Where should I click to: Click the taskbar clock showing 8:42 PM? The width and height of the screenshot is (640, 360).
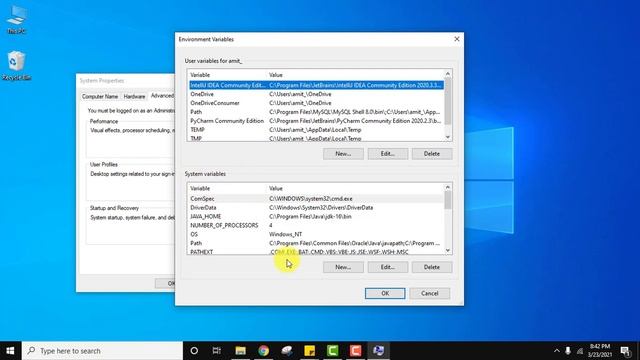pos(600,351)
